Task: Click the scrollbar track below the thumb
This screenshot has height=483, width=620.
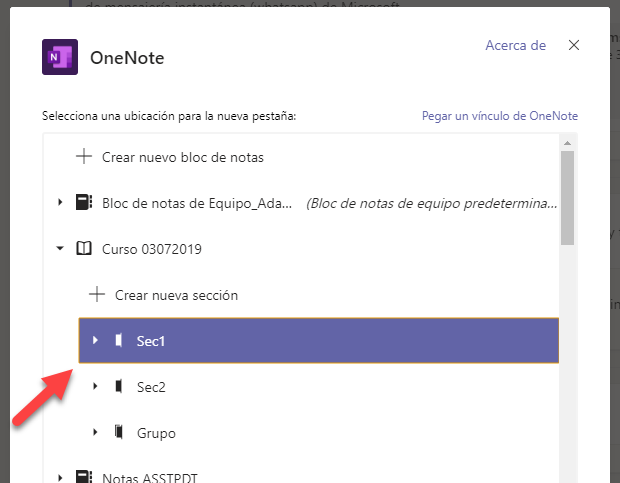Action: coord(567,364)
